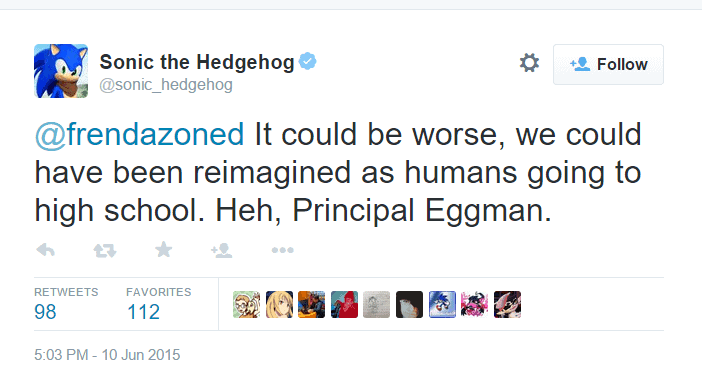The width and height of the screenshot is (702, 384).
Task: Open the 5:03 PM - 10 Jun 2015 timestamp
Action: (107, 355)
